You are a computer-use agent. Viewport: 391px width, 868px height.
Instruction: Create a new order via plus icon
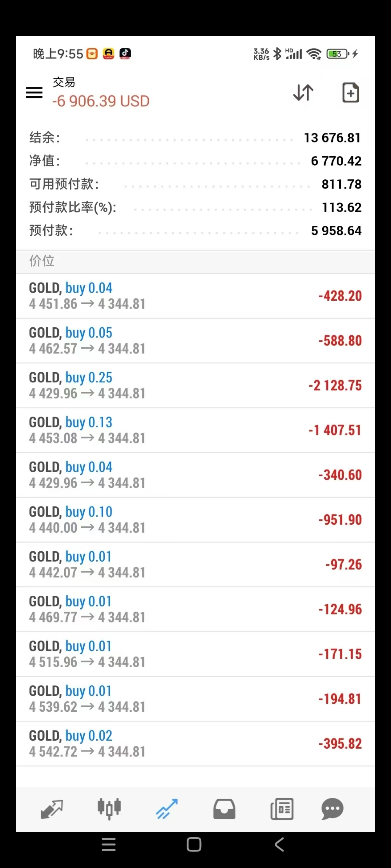click(350, 93)
